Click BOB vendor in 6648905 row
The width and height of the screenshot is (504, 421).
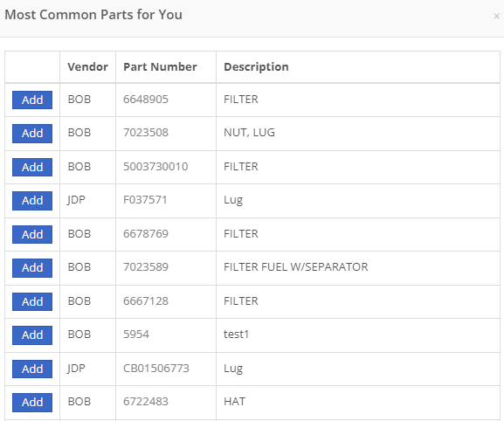coord(79,100)
